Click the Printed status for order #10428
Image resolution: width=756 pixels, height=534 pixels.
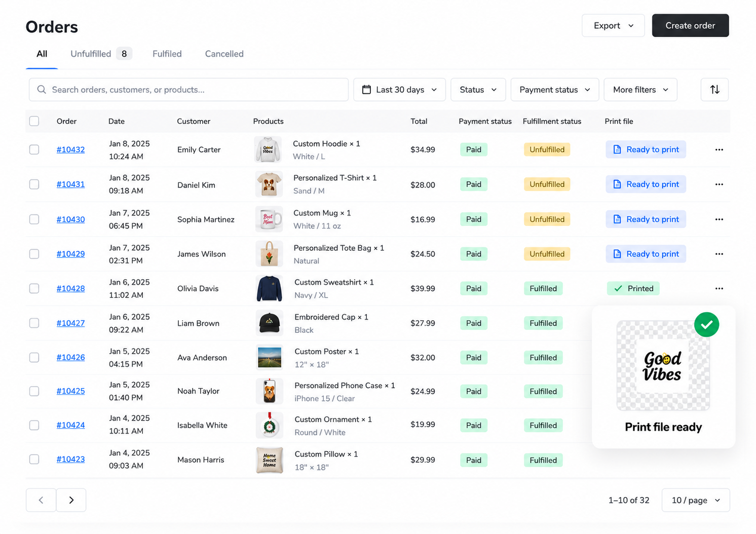[633, 288]
